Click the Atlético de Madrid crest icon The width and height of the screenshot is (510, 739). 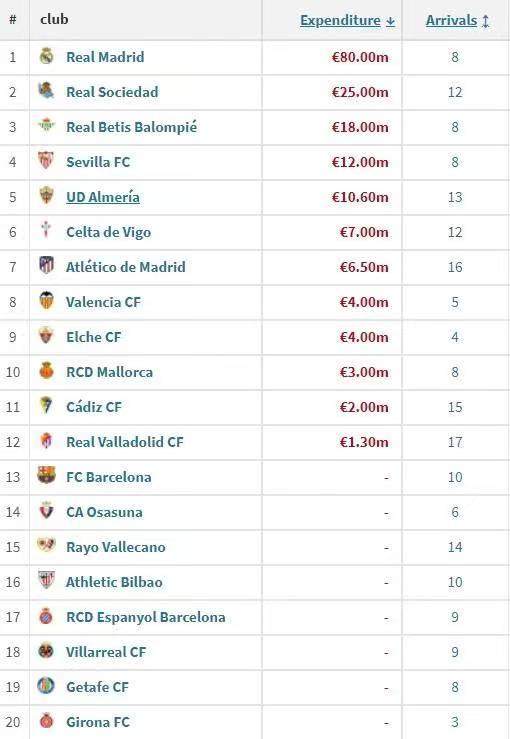click(46, 266)
